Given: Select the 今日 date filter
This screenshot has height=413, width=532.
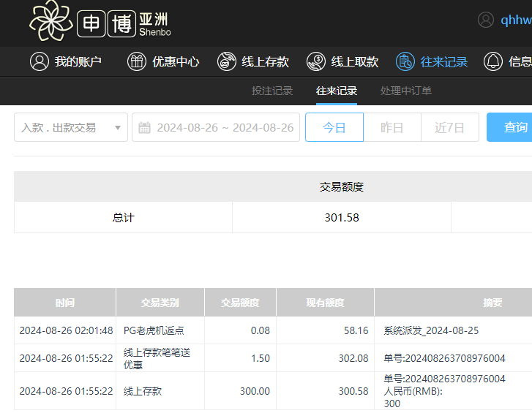Looking at the screenshot, I should click(334, 127).
